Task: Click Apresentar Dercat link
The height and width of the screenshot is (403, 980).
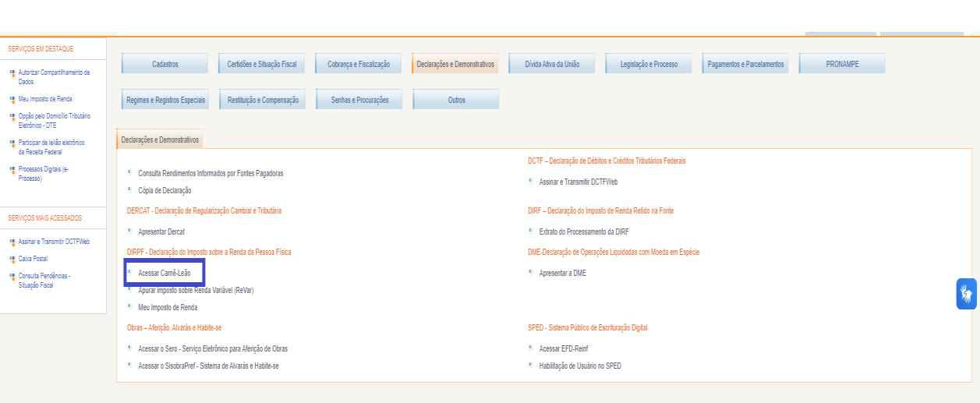Action: tap(161, 232)
